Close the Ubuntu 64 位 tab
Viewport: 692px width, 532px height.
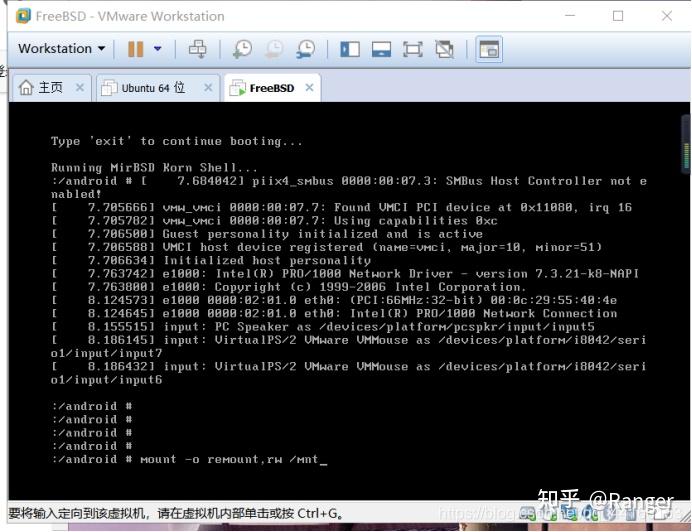click(x=208, y=87)
